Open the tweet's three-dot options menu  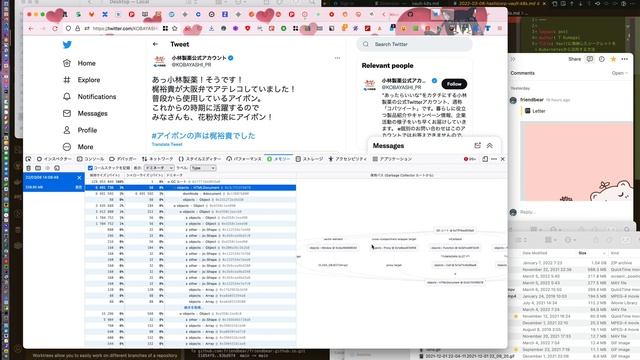click(337, 58)
